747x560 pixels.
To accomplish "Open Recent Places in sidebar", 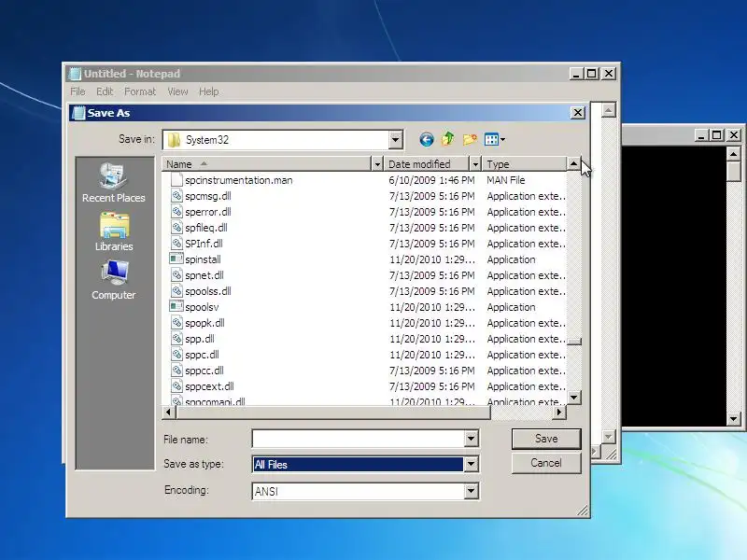I will [113, 183].
